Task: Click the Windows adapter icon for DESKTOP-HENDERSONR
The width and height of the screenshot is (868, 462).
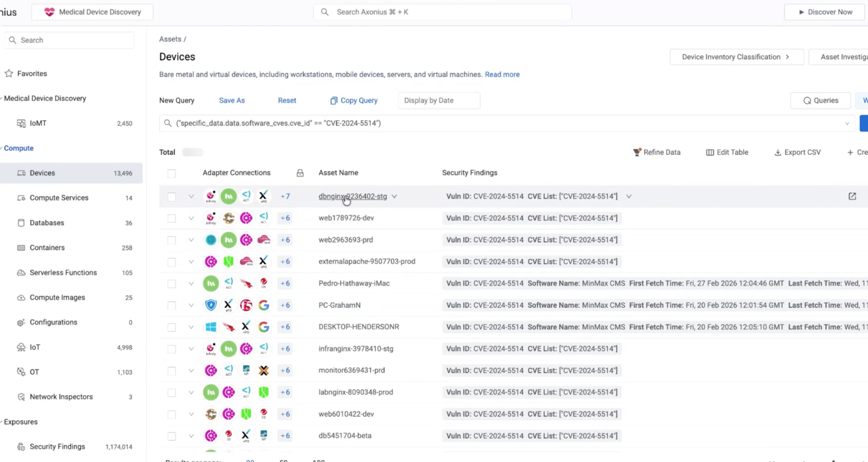Action: (x=211, y=327)
